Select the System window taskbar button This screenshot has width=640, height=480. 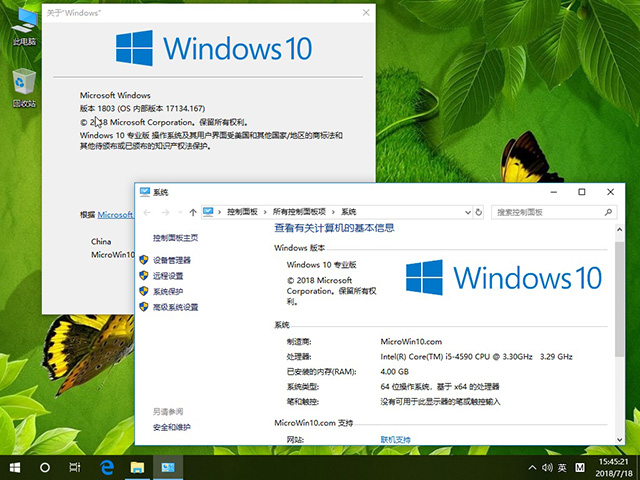168,467
